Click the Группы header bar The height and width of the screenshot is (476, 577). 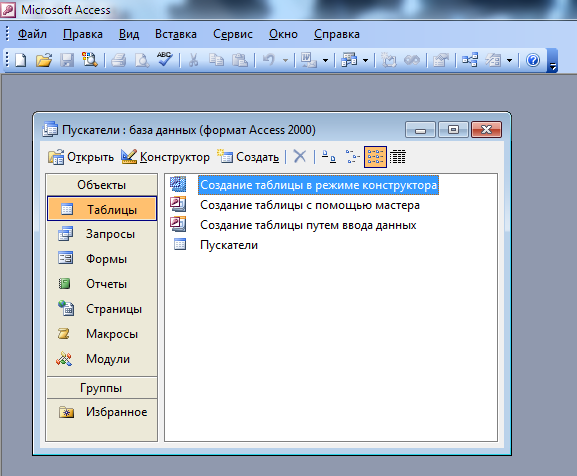pyautogui.click(x=102, y=388)
